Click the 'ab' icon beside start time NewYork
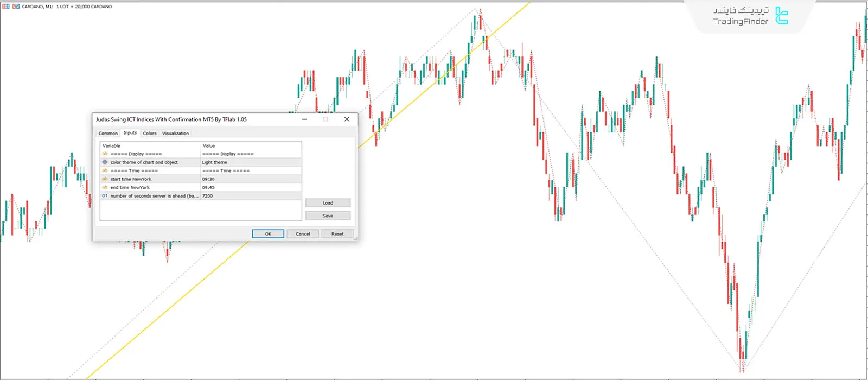The width and height of the screenshot is (868, 380). [105, 179]
